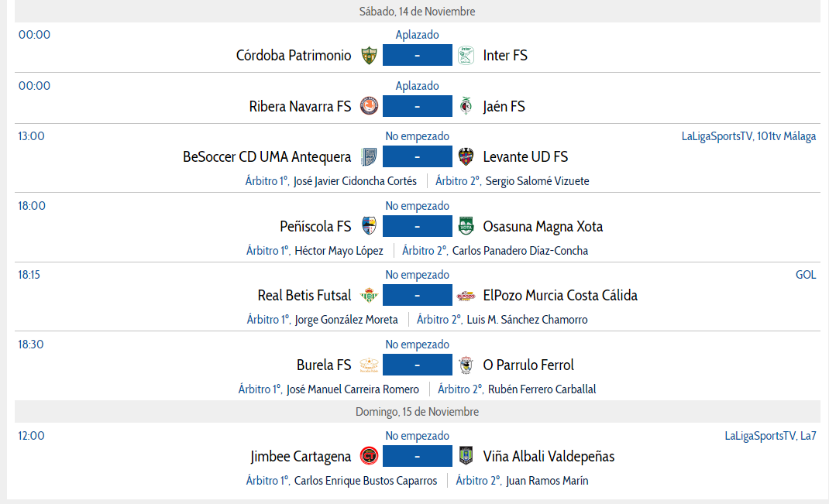
Task: Click the Osasuna Magna Xota crest
Action: pyautogui.click(x=466, y=226)
